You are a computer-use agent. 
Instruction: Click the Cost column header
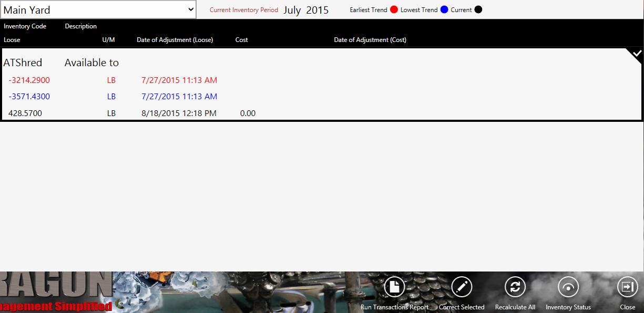point(242,40)
